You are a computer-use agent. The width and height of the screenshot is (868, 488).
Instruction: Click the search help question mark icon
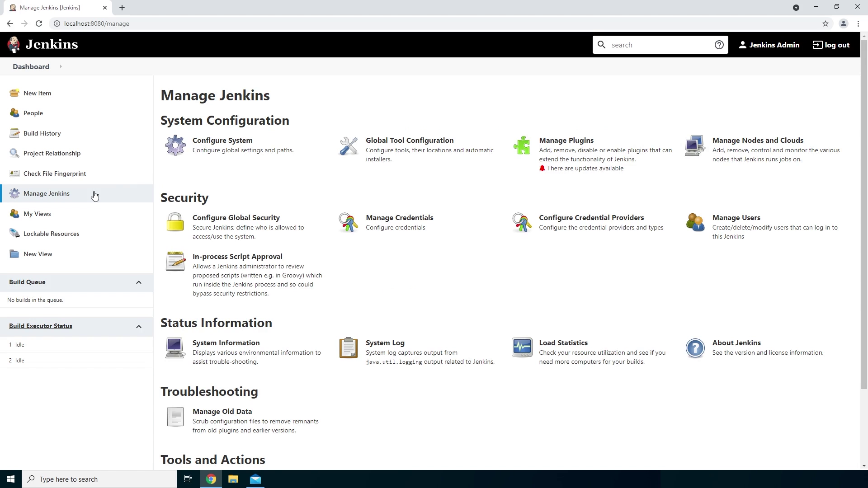[x=719, y=45]
